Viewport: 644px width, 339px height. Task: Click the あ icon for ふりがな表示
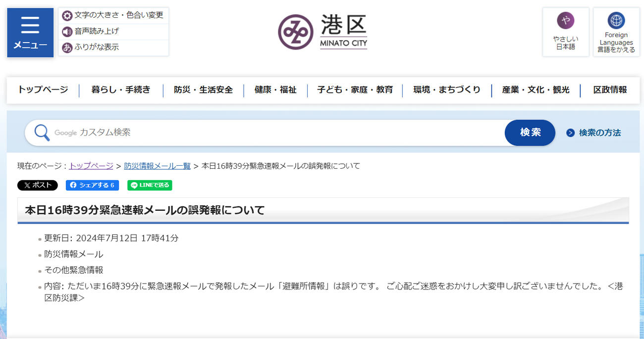click(67, 48)
